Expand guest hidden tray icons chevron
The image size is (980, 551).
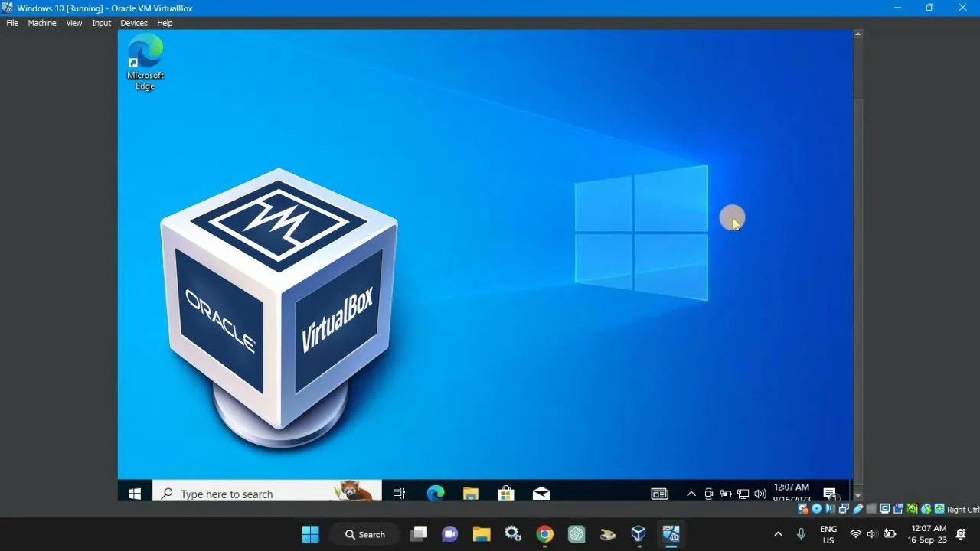(x=691, y=494)
